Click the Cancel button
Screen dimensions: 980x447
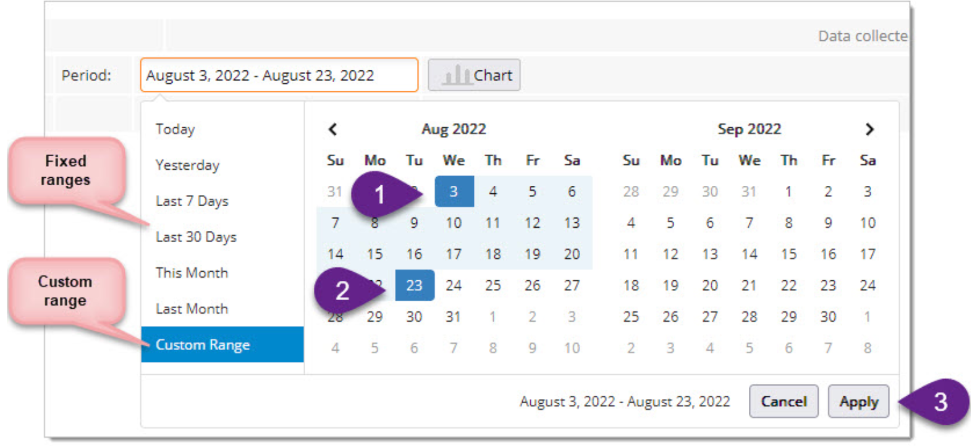coord(784,401)
